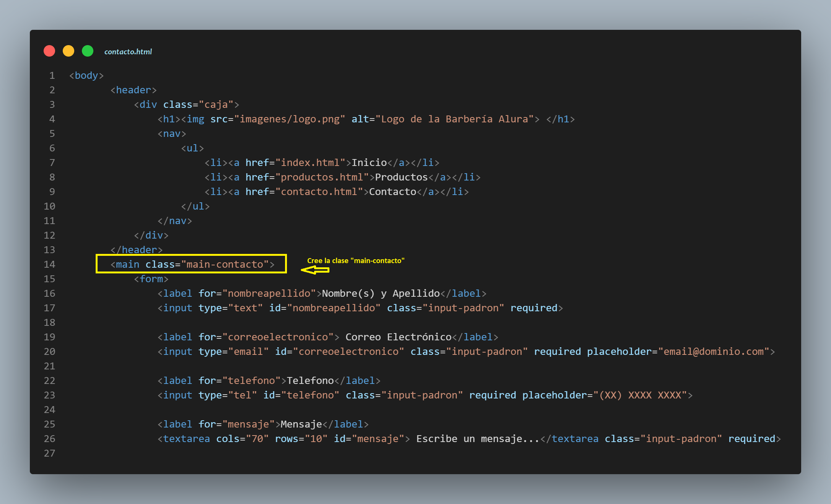Click the green maximize dot

(88, 51)
